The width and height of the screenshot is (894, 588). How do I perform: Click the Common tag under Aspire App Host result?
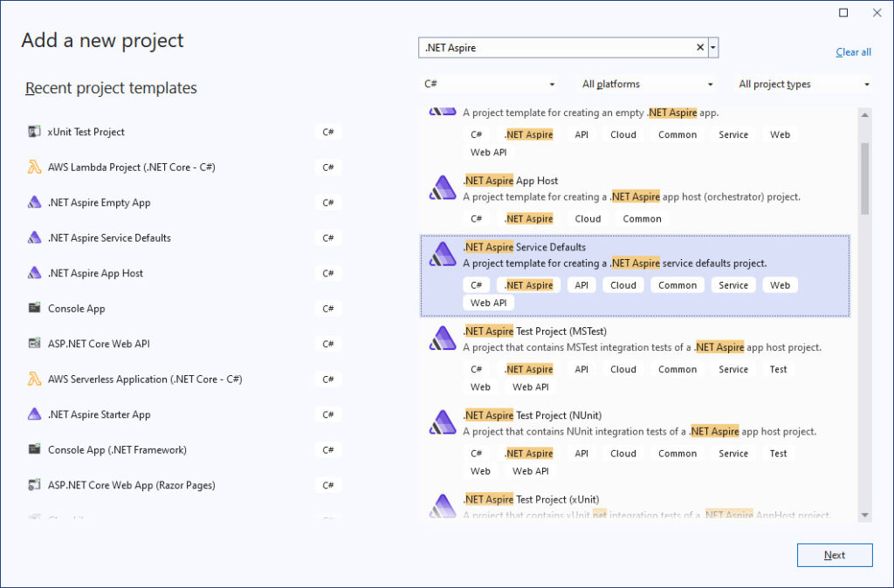[x=642, y=219]
